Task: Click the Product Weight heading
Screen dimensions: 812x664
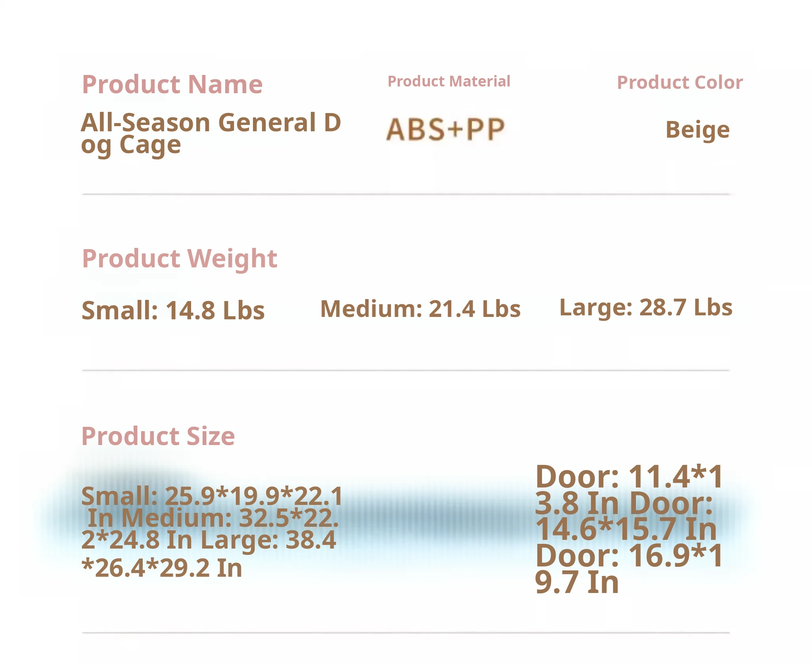Action: pyautogui.click(x=179, y=259)
